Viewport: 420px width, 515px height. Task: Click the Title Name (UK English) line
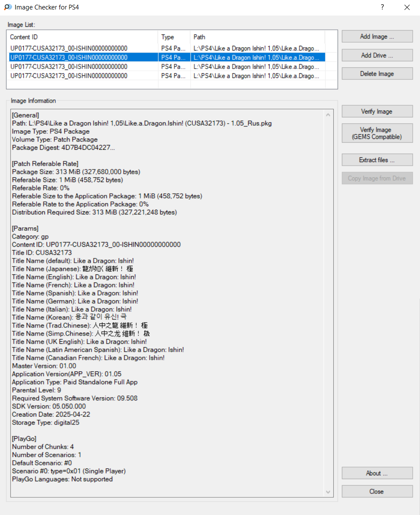(79, 342)
